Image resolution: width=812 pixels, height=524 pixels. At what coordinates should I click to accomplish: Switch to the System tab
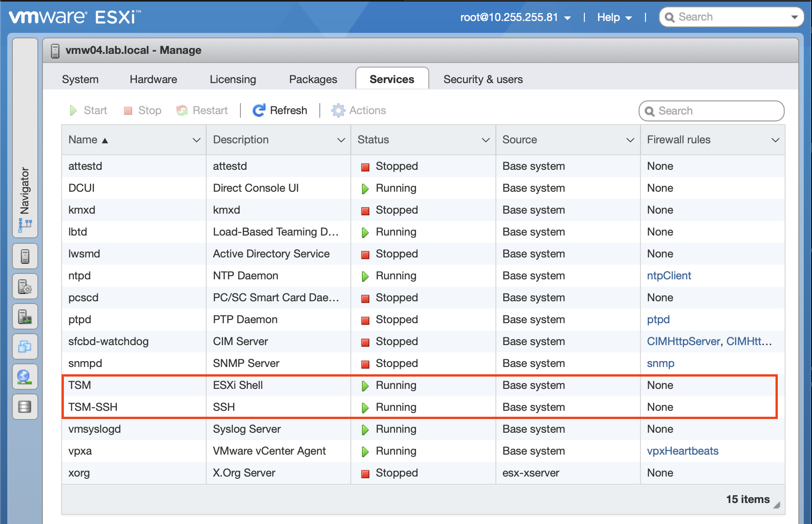point(80,79)
